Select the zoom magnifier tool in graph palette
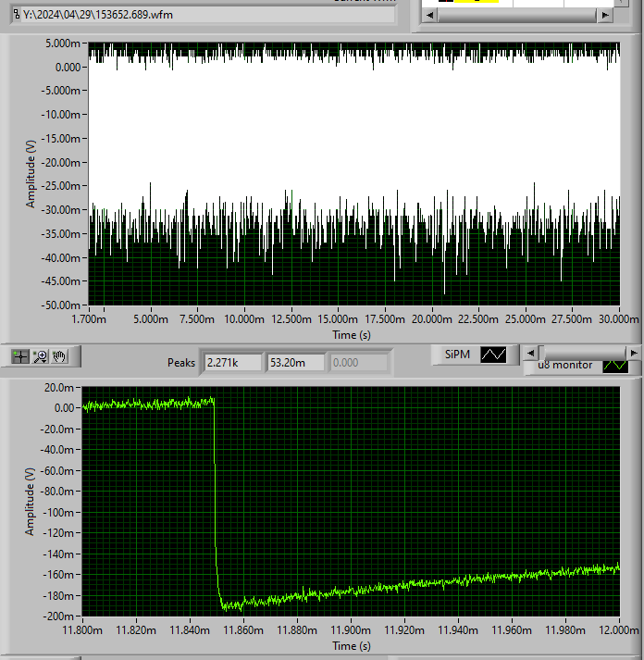 (40, 355)
